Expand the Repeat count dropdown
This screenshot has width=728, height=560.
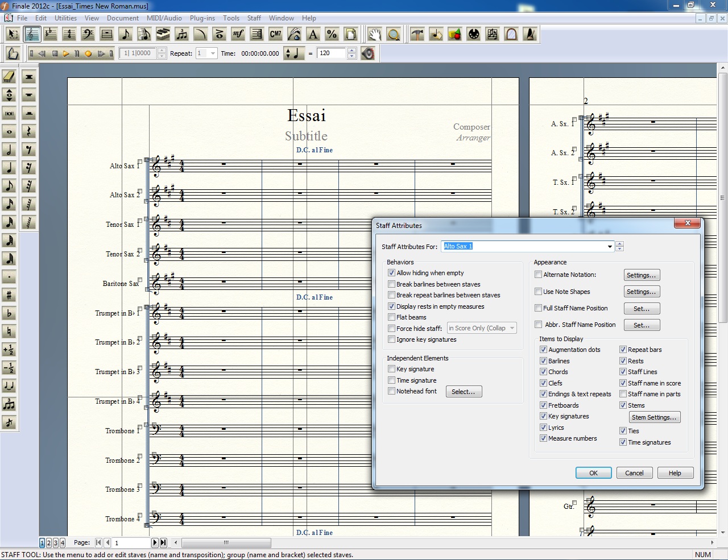pos(213,53)
